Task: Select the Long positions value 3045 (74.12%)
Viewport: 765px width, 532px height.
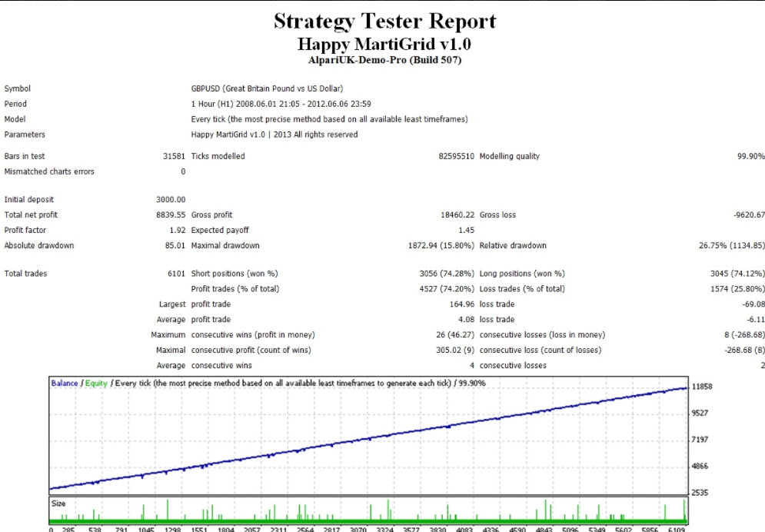Action: (x=737, y=274)
